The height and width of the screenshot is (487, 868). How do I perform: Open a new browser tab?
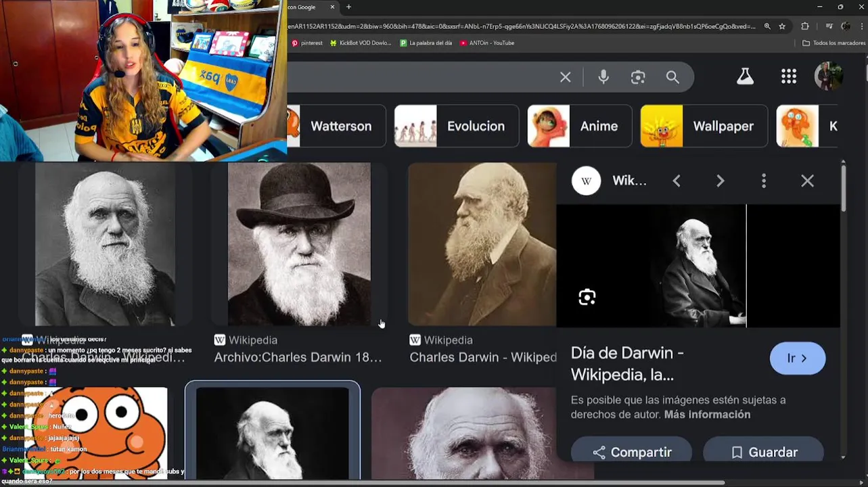[348, 7]
